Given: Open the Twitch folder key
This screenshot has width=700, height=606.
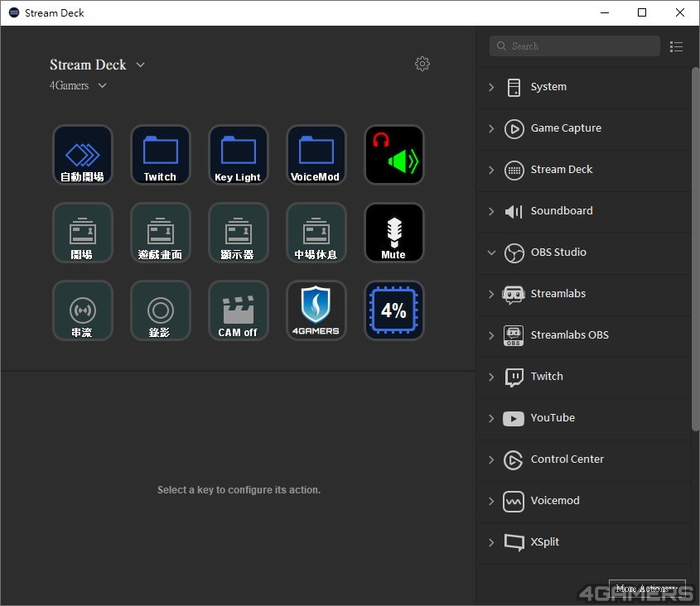Looking at the screenshot, I should [160, 155].
